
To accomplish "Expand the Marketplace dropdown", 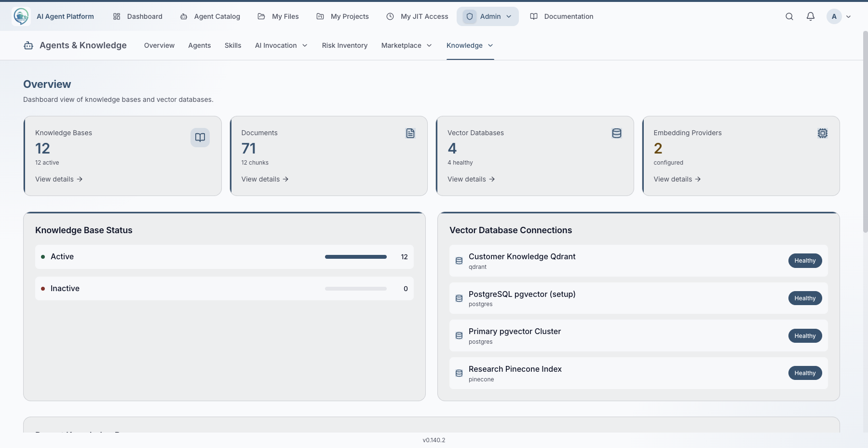I will (x=407, y=45).
